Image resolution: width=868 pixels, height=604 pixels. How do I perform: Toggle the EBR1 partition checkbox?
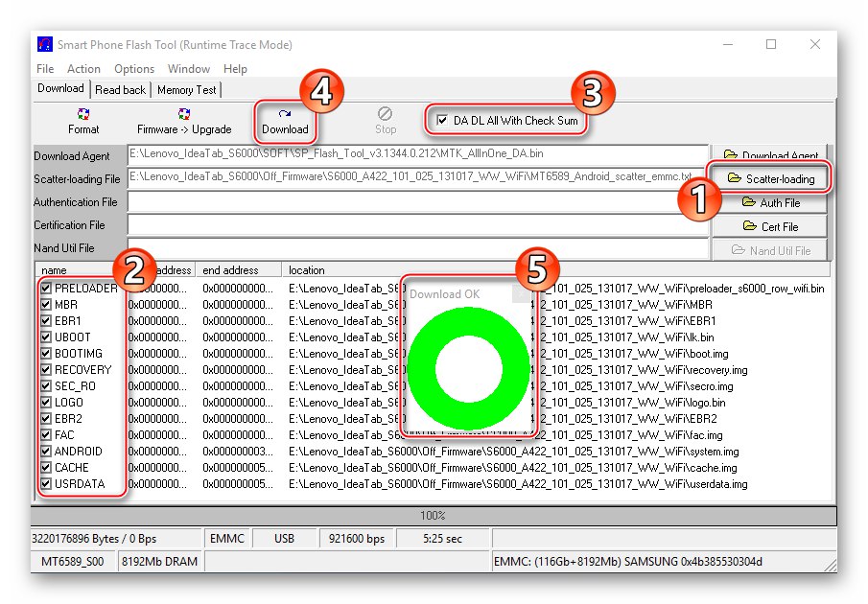(x=46, y=321)
